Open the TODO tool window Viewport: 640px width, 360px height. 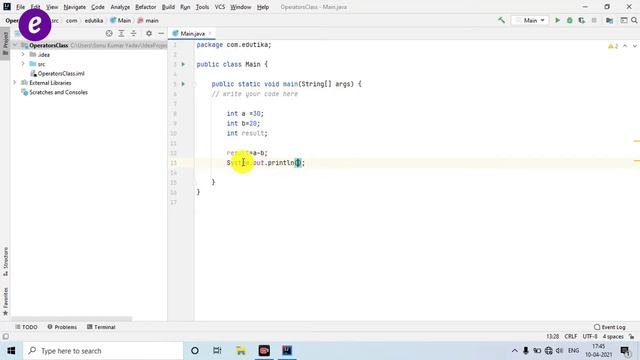27,327
